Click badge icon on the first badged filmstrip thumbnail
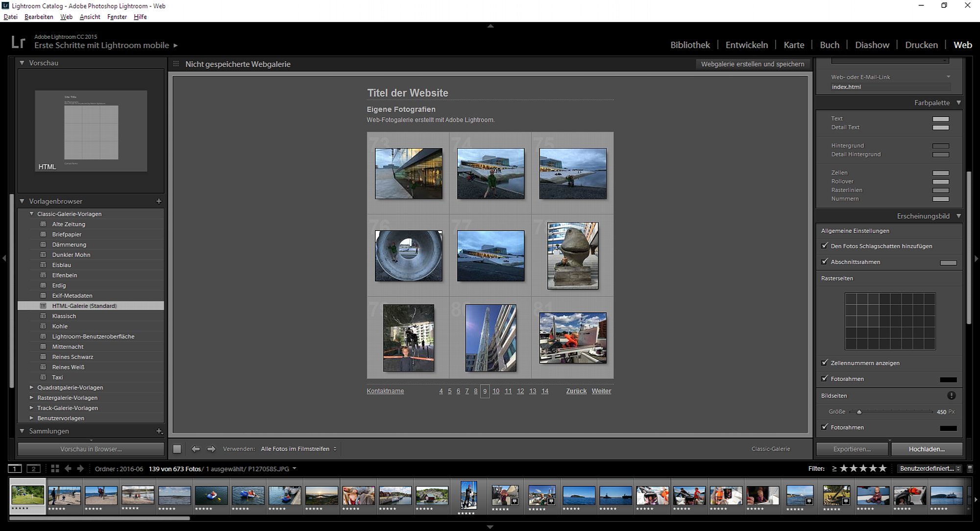 (514, 502)
